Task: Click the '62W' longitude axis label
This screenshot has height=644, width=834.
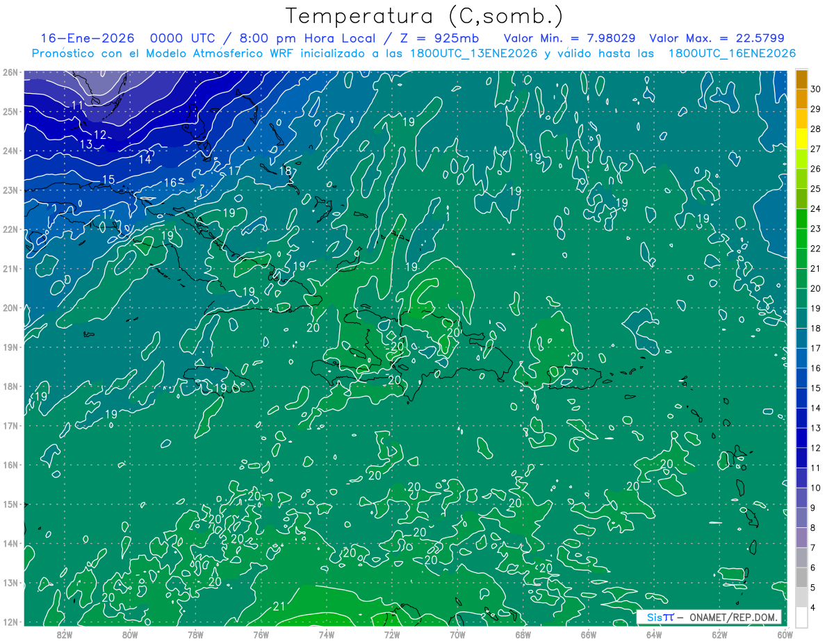Action: tap(720, 634)
